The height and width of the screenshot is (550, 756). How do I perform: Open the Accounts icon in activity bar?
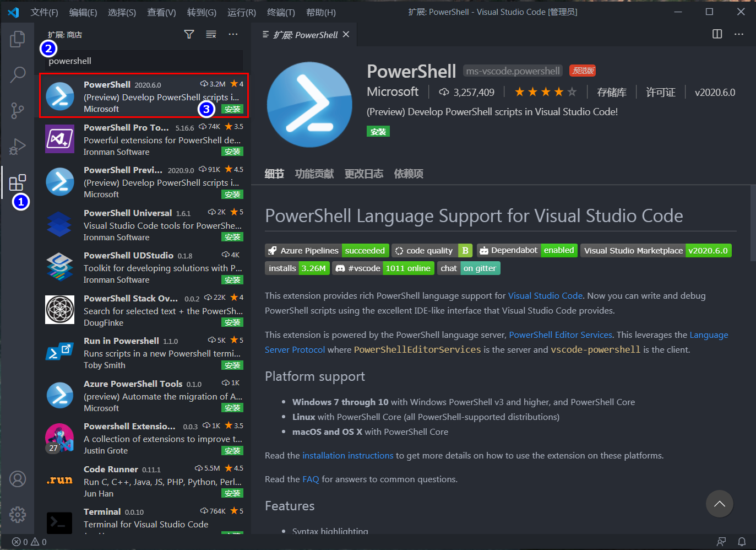(18, 479)
